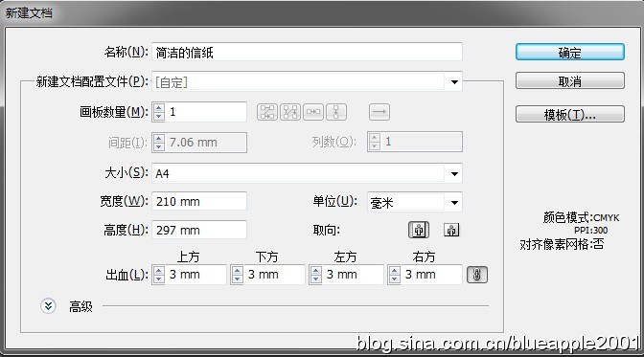This screenshot has width=644, height=357.
Task: Click the 高度 height field 297 mm
Action: coord(199,230)
